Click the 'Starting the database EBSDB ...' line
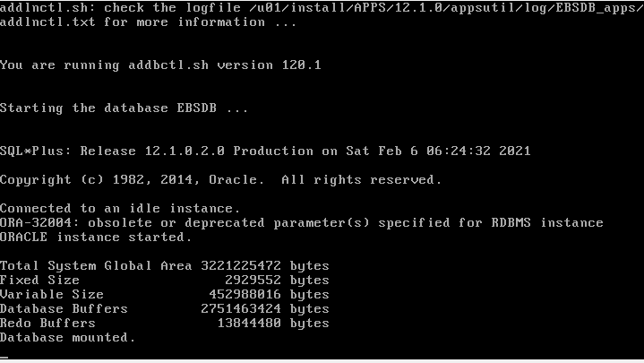 click(x=125, y=108)
